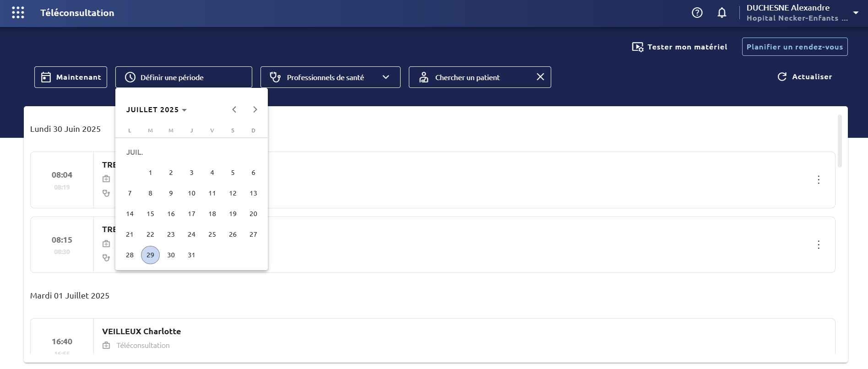The width and height of the screenshot is (868, 369).
Task: Open options menu for 08:04 appointment
Action: [819, 180]
